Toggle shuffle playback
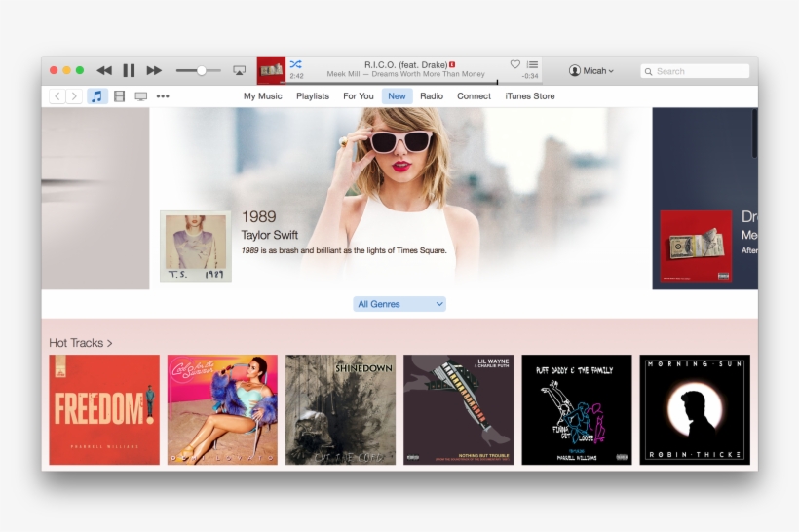The height and width of the screenshot is (532, 799). click(295, 64)
